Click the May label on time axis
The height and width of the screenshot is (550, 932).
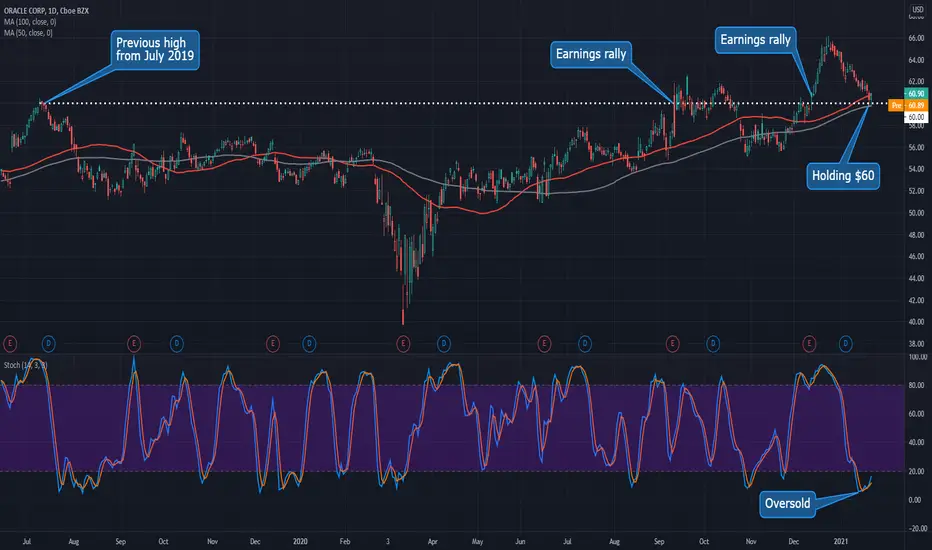coord(477,541)
